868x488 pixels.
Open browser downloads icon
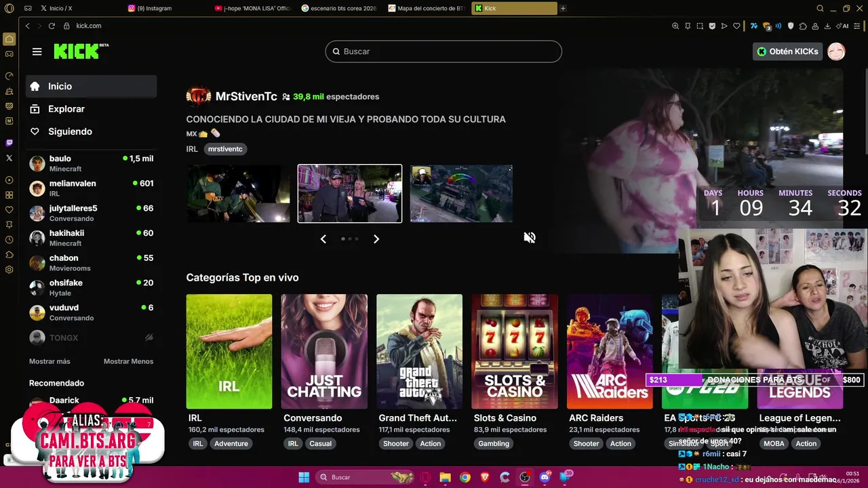point(827,26)
